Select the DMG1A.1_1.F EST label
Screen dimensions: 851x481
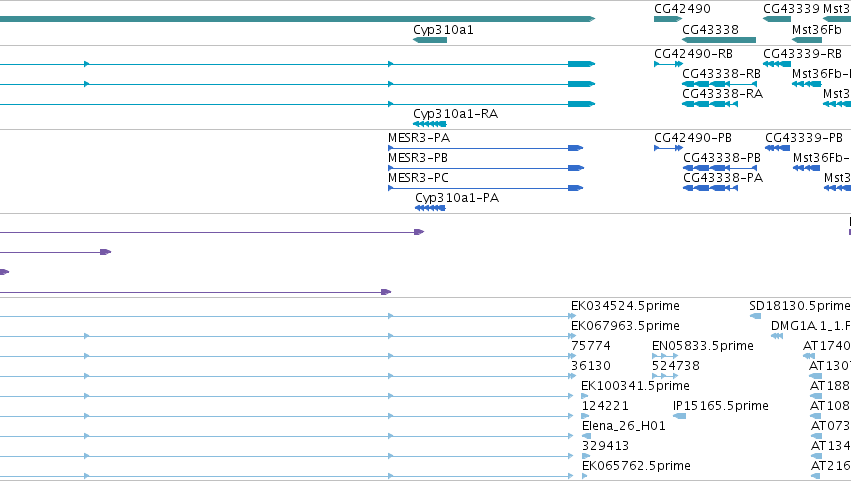(811, 326)
